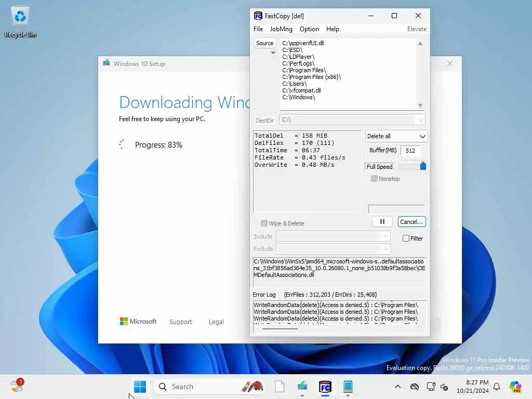Viewport: 532px width, 399px height.
Task: Open the Help menu
Action: (x=332, y=29)
